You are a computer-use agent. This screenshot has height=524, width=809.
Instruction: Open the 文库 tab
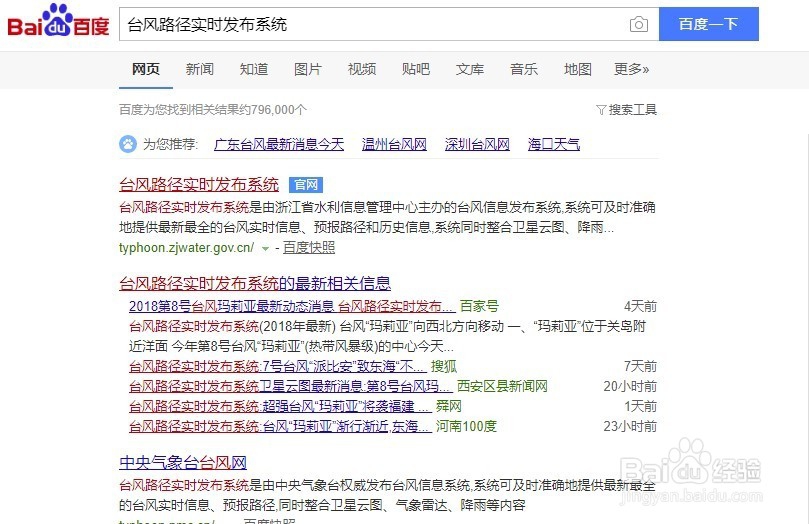[x=470, y=69]
